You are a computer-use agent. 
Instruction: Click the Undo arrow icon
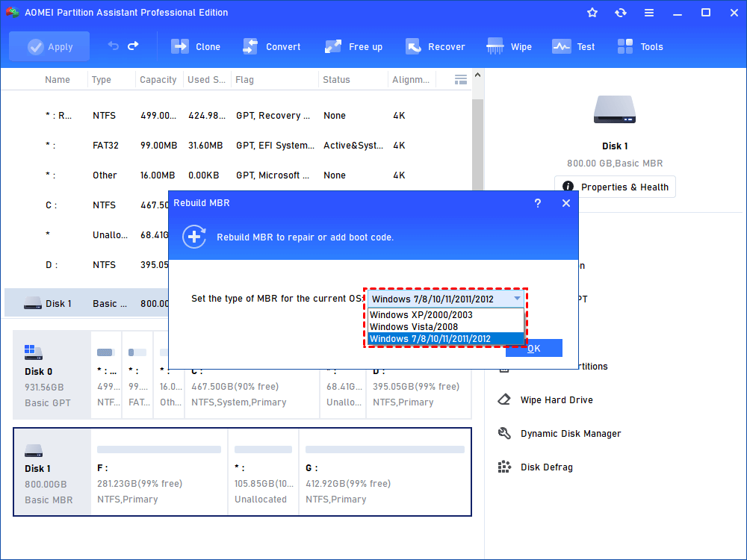click(113, 46)
